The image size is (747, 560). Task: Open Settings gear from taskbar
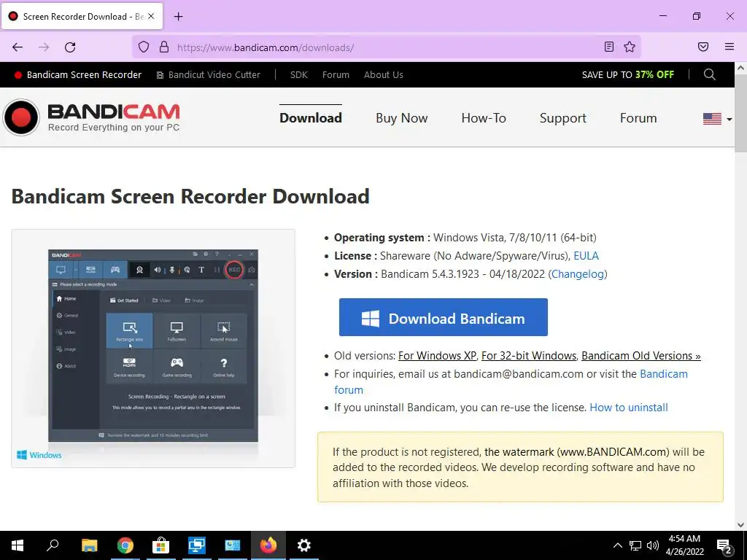click(304, 545)
